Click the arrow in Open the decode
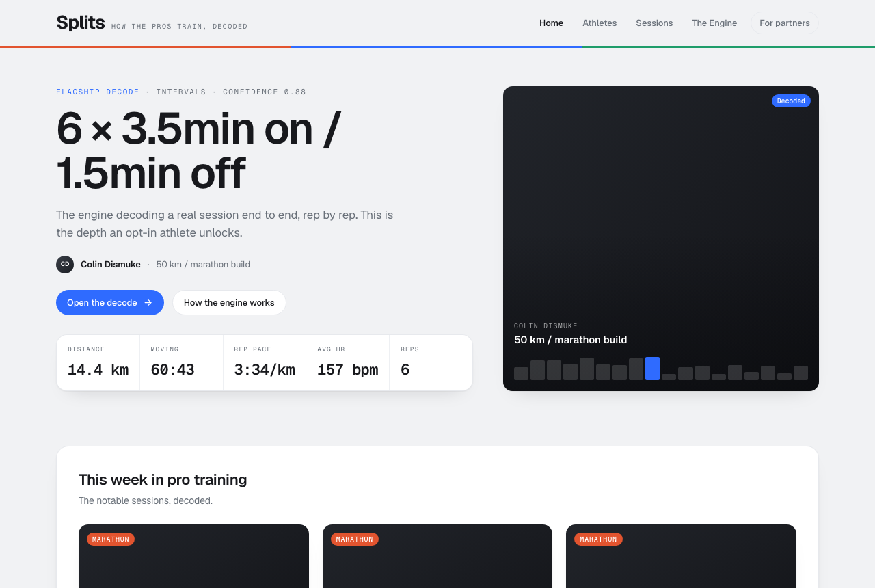This screenshot has width=875, height=588. click(148, 303)
